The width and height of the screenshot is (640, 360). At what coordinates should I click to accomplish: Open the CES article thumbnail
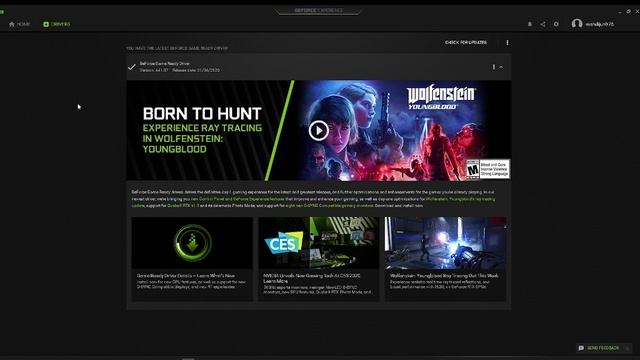(x=319, y=243)
